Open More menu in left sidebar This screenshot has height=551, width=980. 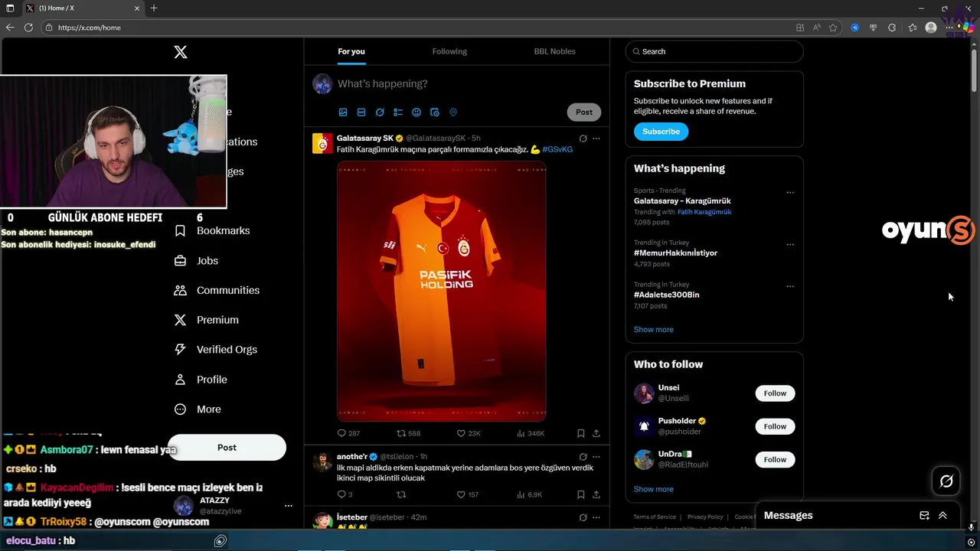(x=198, y=409)
